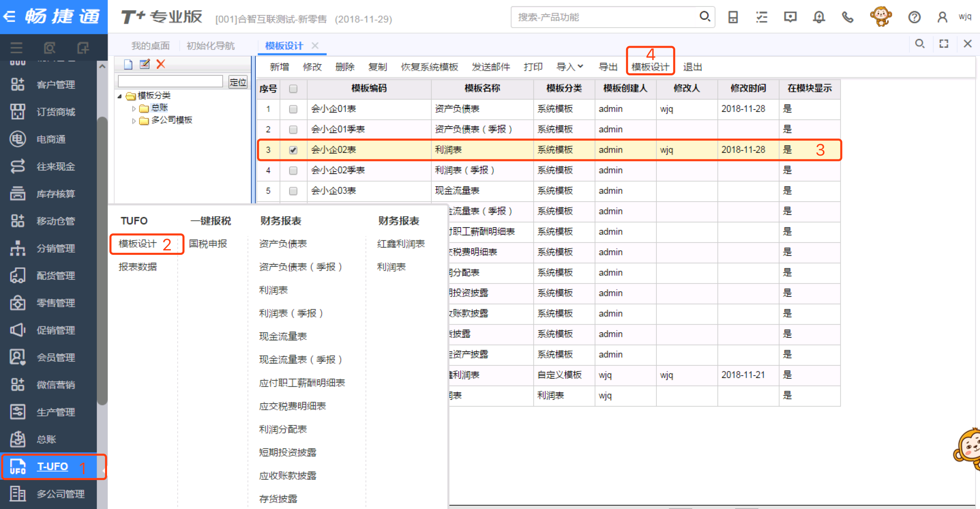Click the sidebar search icon
Image resolution: width=980 pixels, height=509 pixels.
coord(49,48)
